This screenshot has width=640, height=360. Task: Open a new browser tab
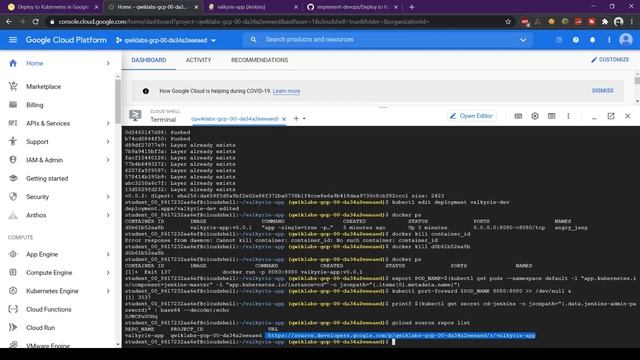click(x=411, y=7)
